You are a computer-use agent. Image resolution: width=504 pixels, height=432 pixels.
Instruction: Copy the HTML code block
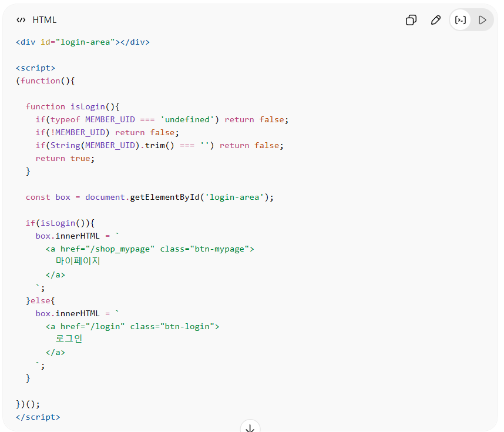pyautogui.click(x=411, y=20)
